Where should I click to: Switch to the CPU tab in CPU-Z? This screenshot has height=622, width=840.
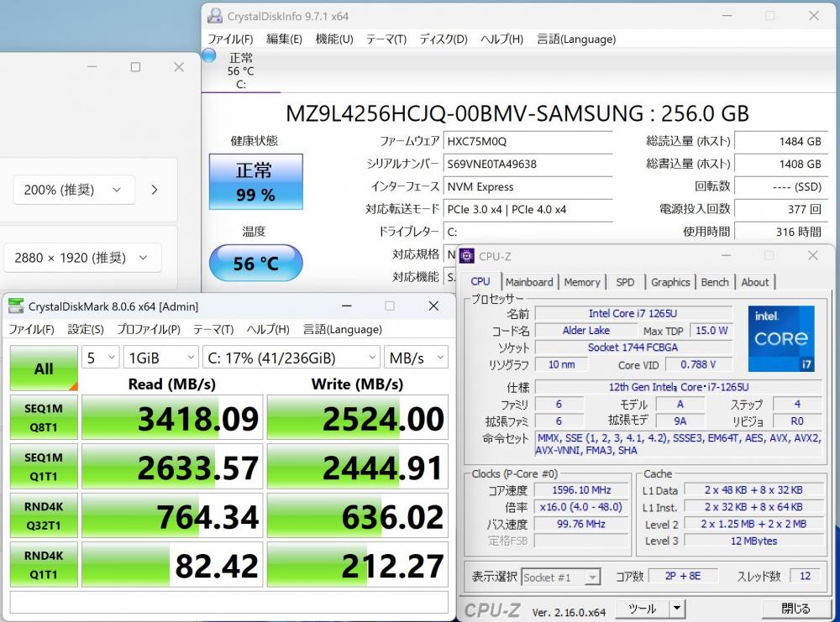[x=480, y=281]
